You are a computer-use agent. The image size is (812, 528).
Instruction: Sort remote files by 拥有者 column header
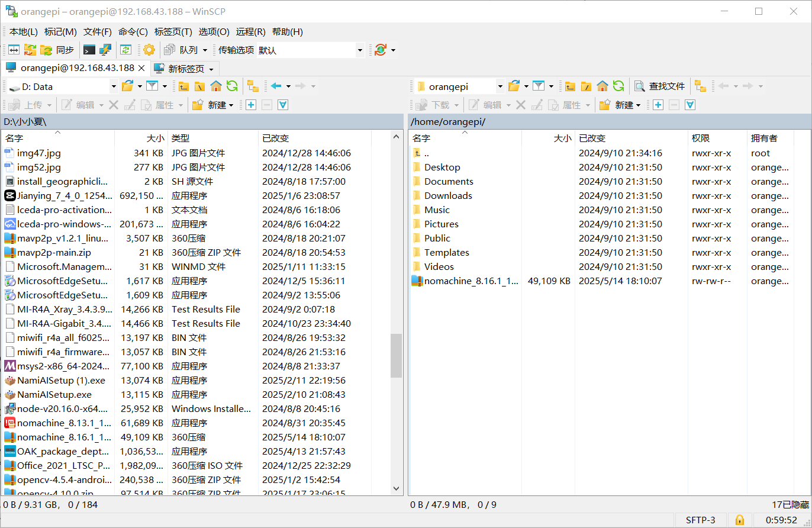coord(770,138)
